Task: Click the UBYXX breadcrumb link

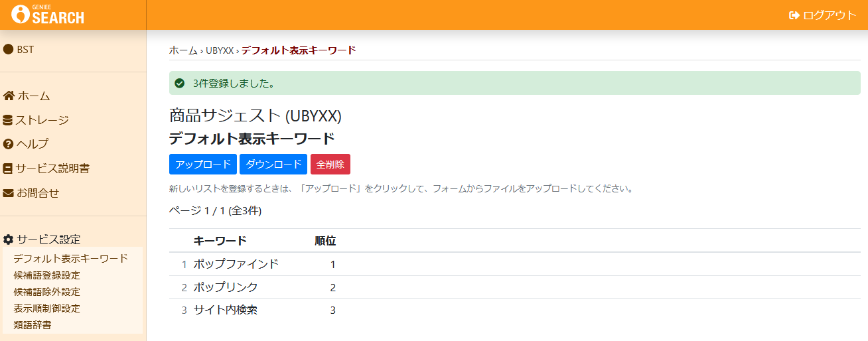Action: pos(220,50)
